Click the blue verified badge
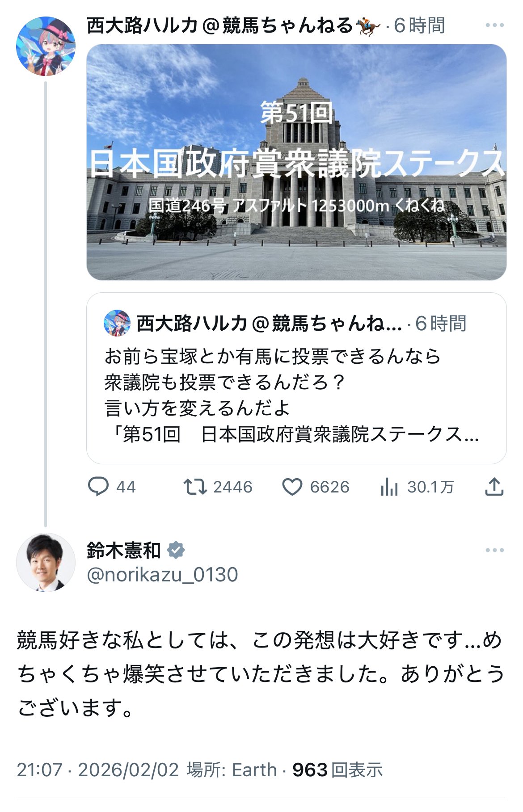Screen dimensions: 523x812 tap(176, 550)
